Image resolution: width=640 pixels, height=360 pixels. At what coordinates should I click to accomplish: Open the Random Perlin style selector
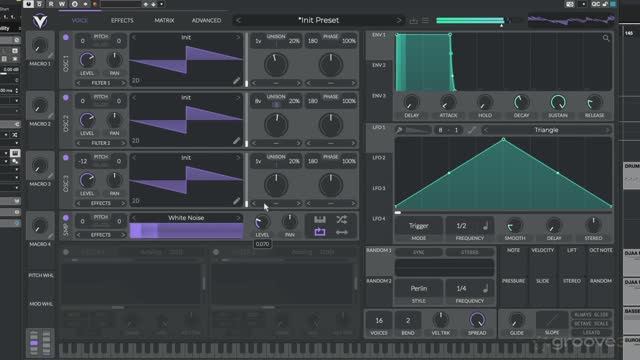tap(419, 289)
